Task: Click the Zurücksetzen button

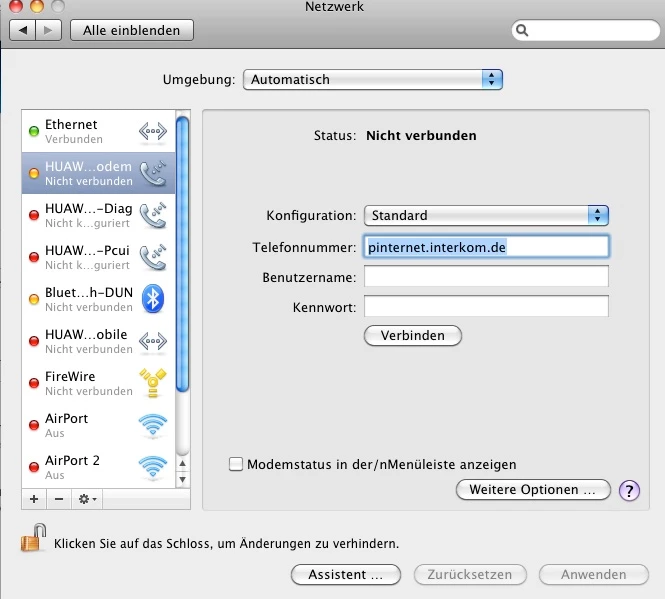Action: tap(470, 574)
